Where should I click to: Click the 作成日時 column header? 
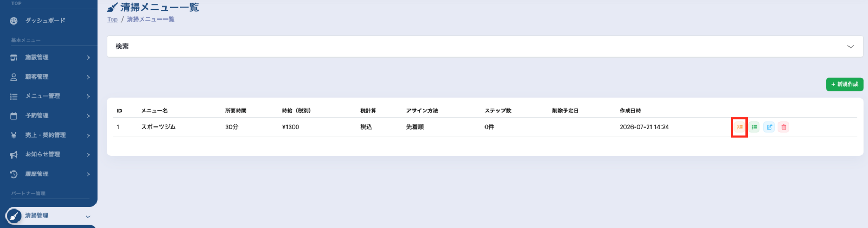pos(630,111)
